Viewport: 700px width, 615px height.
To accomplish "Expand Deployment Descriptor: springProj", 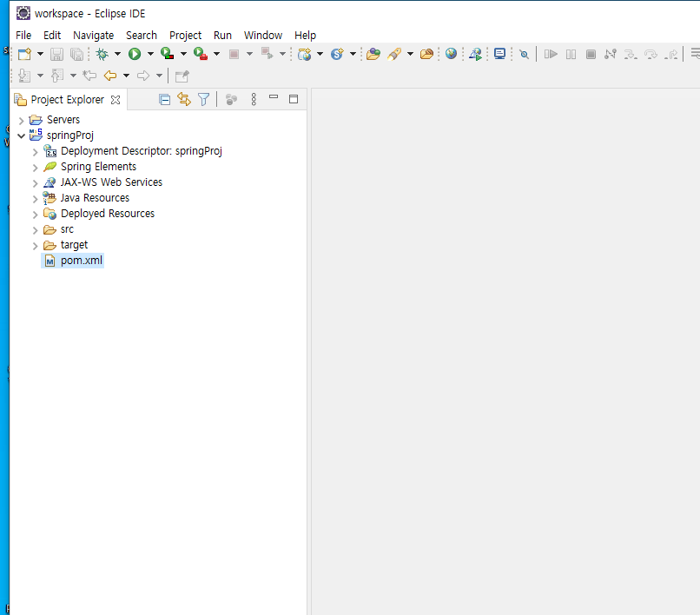I will (35, 152).
